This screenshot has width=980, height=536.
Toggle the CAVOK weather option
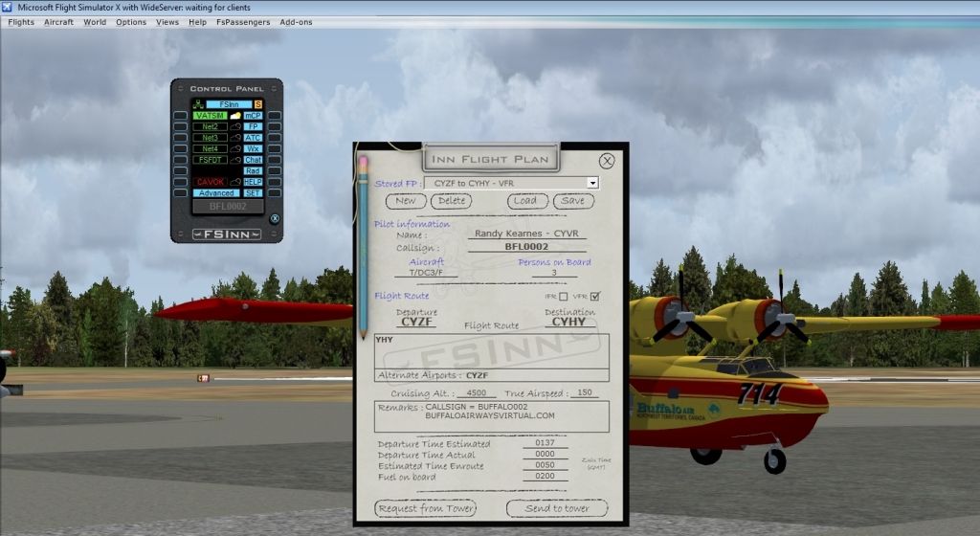click(x=210, y=182)
